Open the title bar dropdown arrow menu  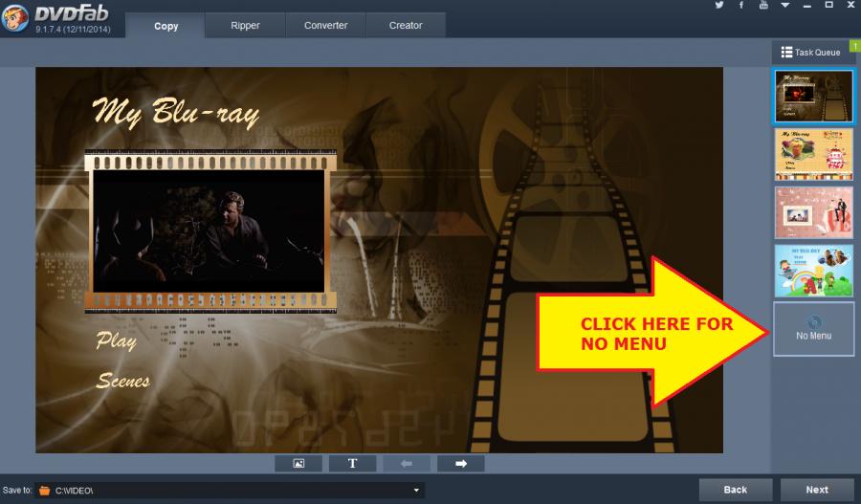[x=785, y=5]
